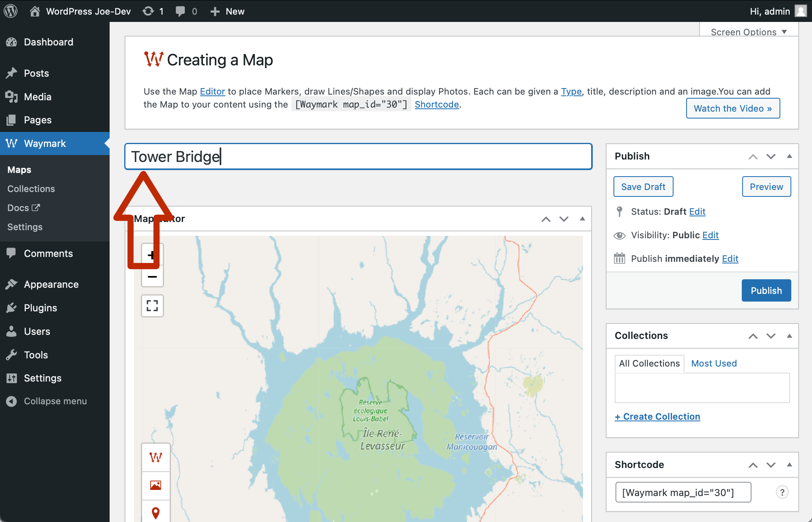The height and width of the screenshot is (522, 812).
Task: Zoom out on the map
Action: pos(152,276)
